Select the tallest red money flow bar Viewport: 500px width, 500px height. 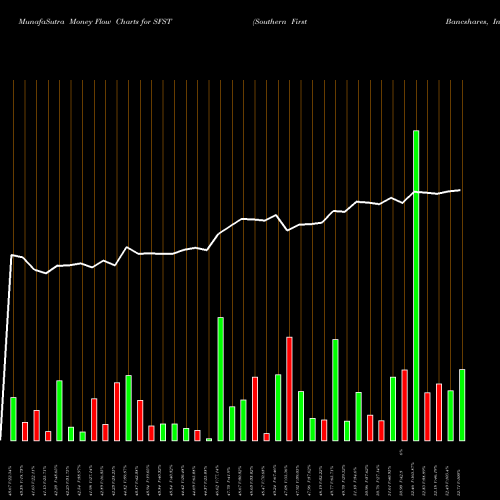click(x=289, y=389)
